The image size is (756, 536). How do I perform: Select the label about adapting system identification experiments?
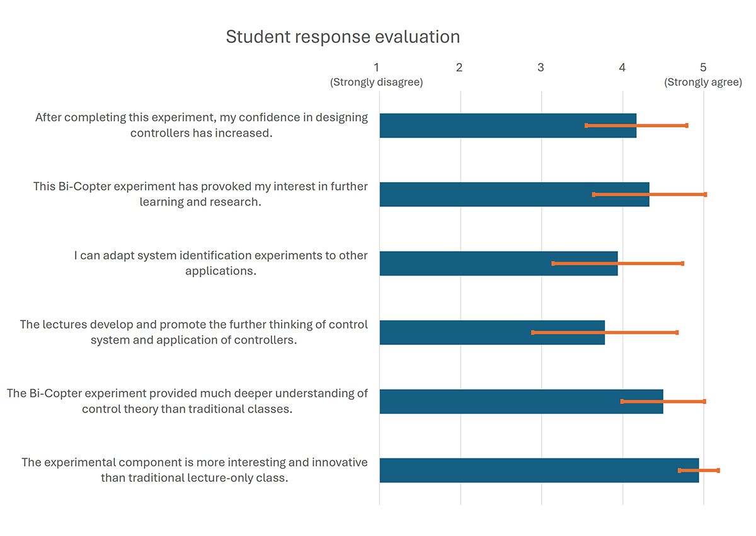pos(220,264)
